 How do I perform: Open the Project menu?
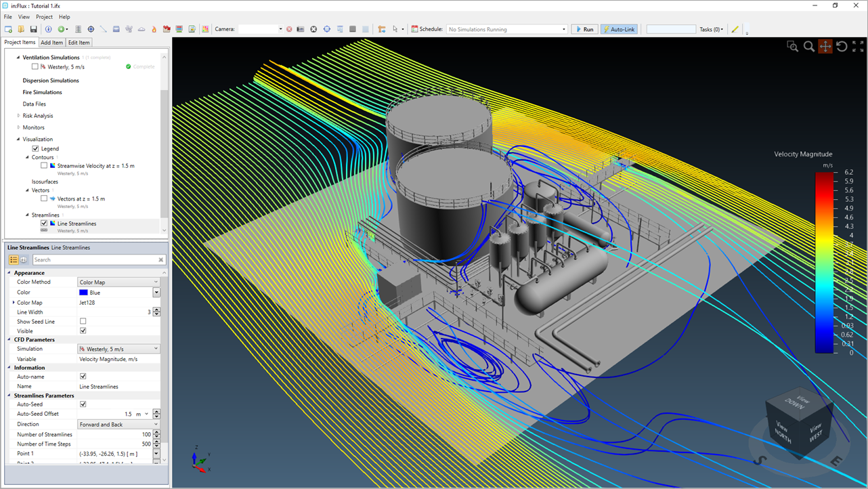coord(44,17)
